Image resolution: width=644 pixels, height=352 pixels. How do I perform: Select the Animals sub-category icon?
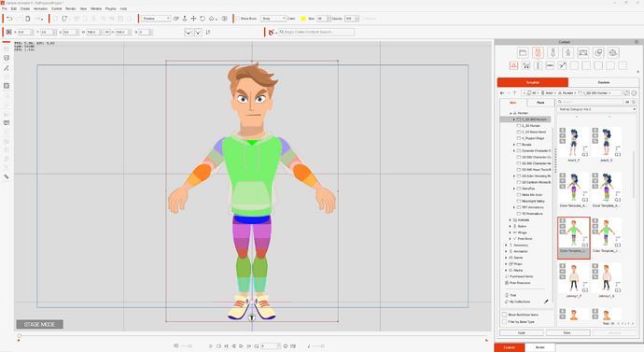[x=525, y=65]
